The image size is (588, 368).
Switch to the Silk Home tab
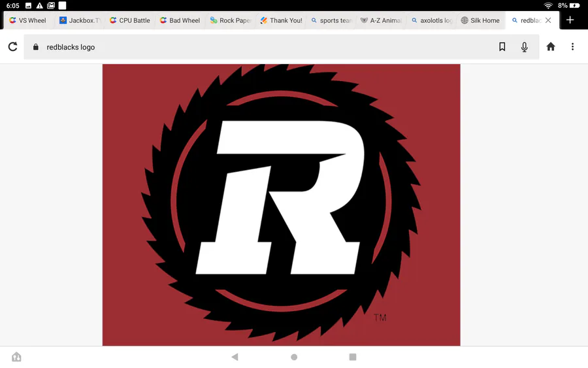pos(481,20)
